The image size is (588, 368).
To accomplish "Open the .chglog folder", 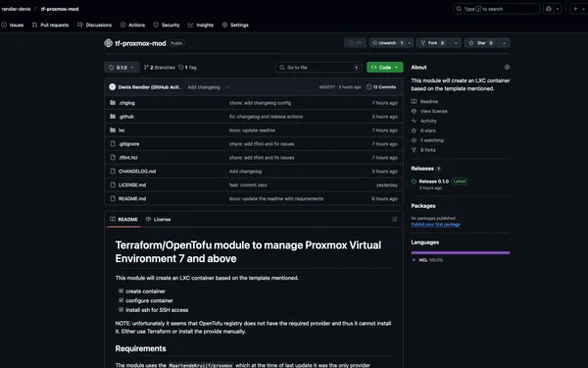I will [126, 103].
